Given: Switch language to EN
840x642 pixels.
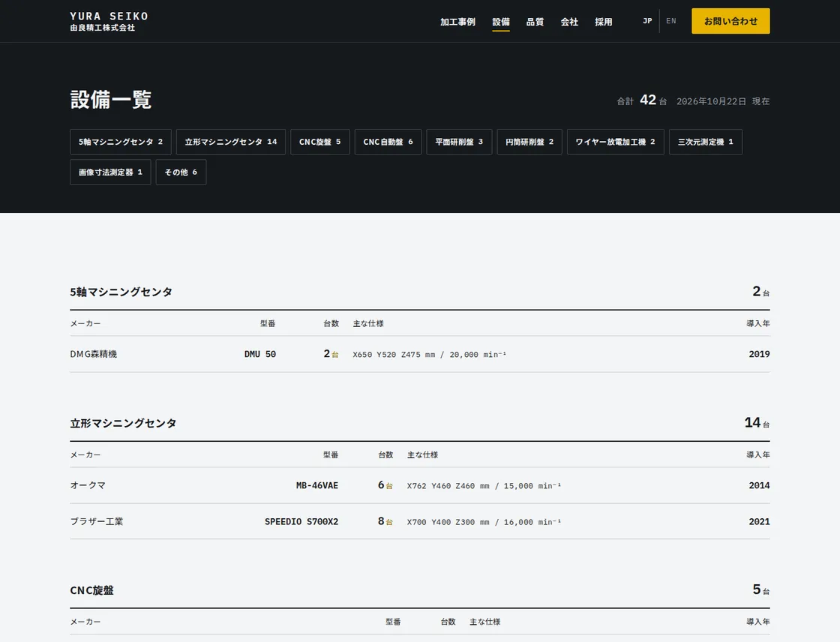Looking at the screenshot, I should (671, 21).
